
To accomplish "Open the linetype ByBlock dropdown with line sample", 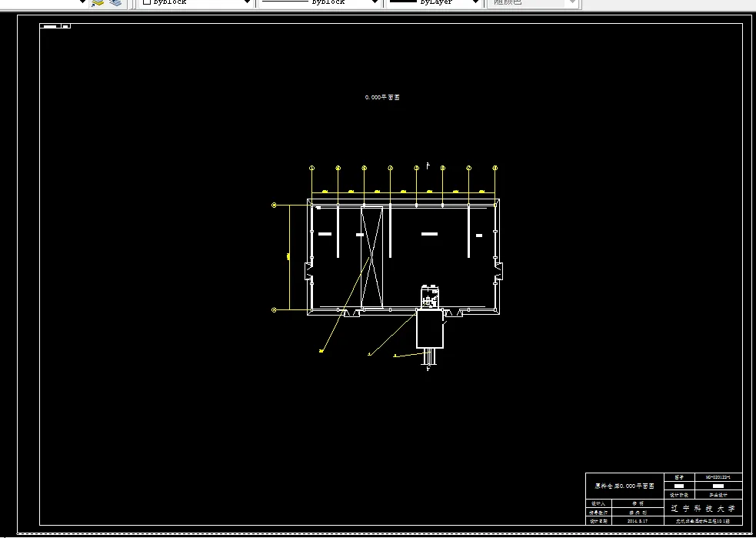I will point(320,3).
